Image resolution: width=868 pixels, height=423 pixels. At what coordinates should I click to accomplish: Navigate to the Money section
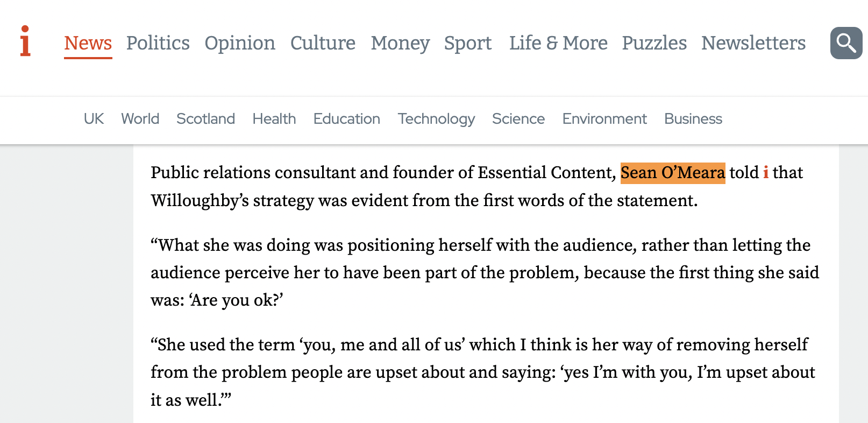400,43
